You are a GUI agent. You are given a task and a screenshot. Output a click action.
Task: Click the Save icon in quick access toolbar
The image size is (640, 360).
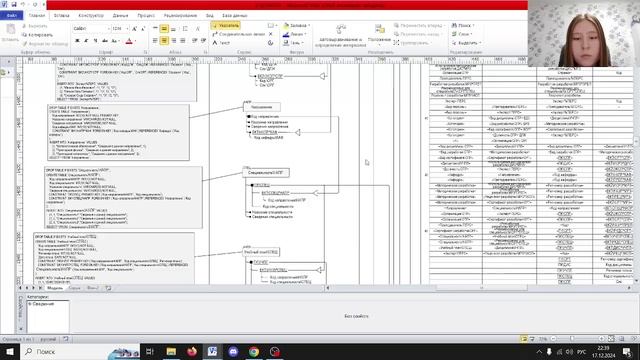tap(13, 4)
